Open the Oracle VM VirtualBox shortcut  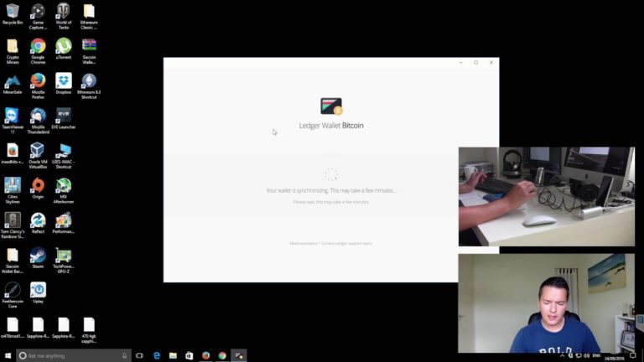[38, 151]
